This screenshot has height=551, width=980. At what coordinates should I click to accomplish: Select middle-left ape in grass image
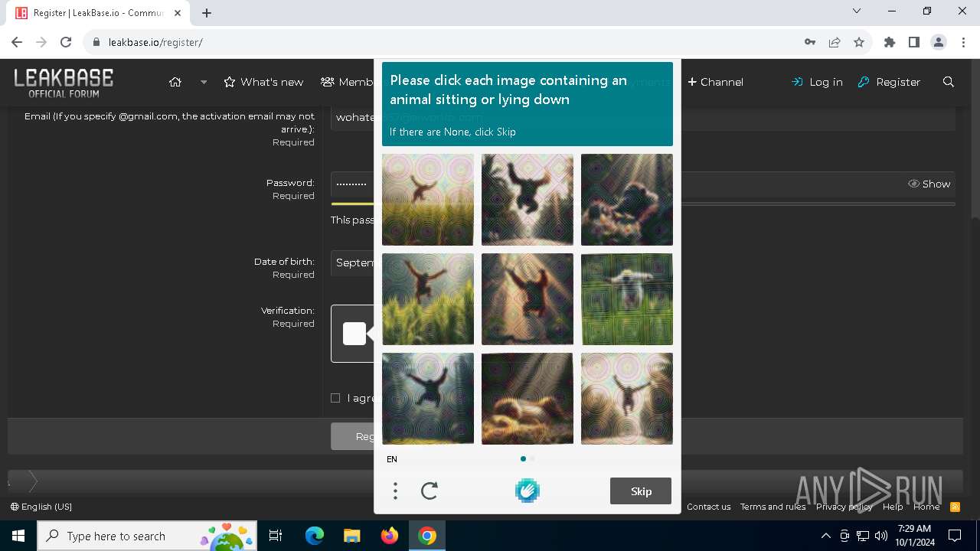click(x=428, y=299)
